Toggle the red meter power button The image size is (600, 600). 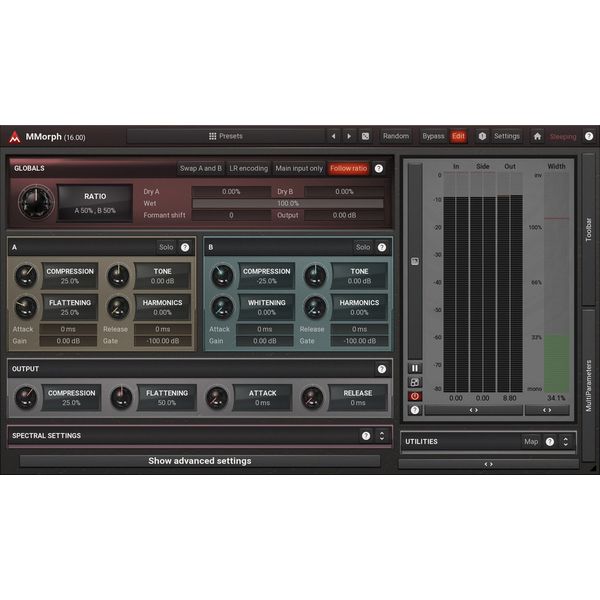click(415, 396)
